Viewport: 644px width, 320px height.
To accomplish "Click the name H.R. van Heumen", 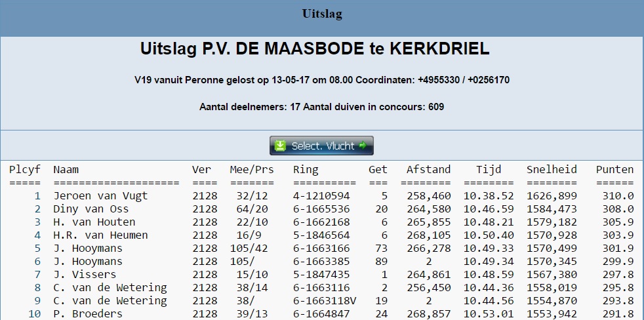I will tap(100, 235).
